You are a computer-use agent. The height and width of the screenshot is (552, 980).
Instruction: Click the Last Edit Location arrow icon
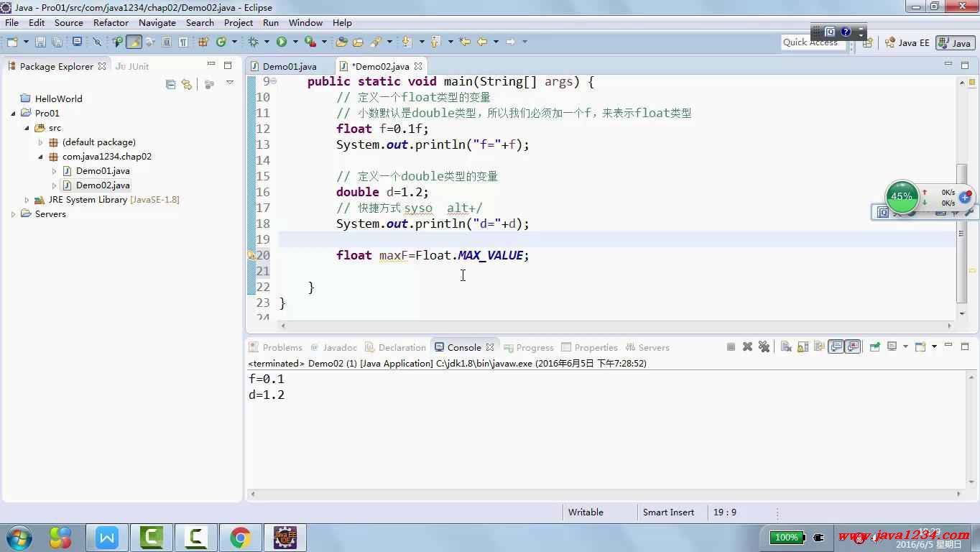pos(464,42)
